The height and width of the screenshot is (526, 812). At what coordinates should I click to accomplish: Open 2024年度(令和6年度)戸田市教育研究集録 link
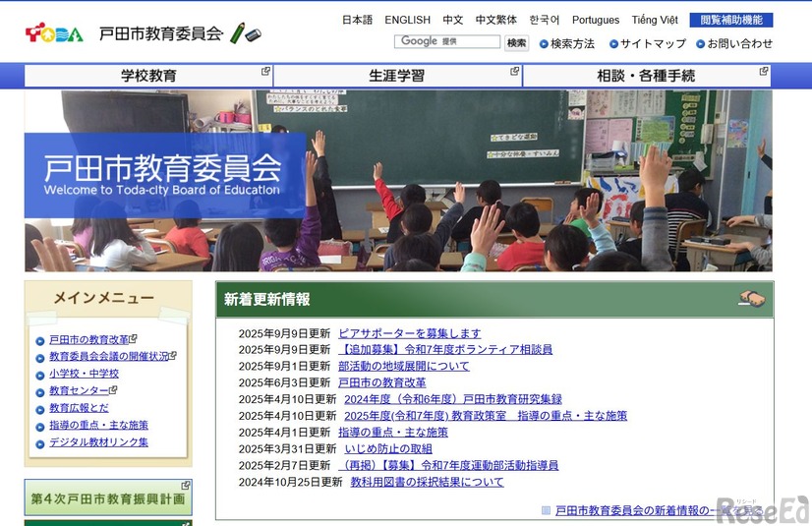tap(453, 399)
